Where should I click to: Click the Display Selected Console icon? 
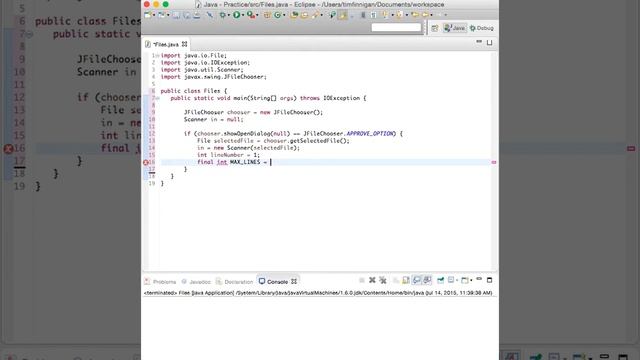point(451,280)
